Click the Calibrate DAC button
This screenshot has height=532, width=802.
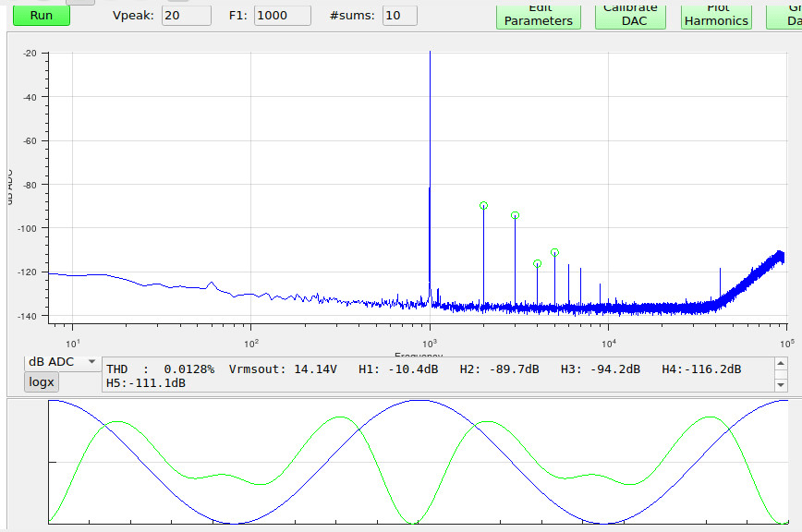pos(631,18)
